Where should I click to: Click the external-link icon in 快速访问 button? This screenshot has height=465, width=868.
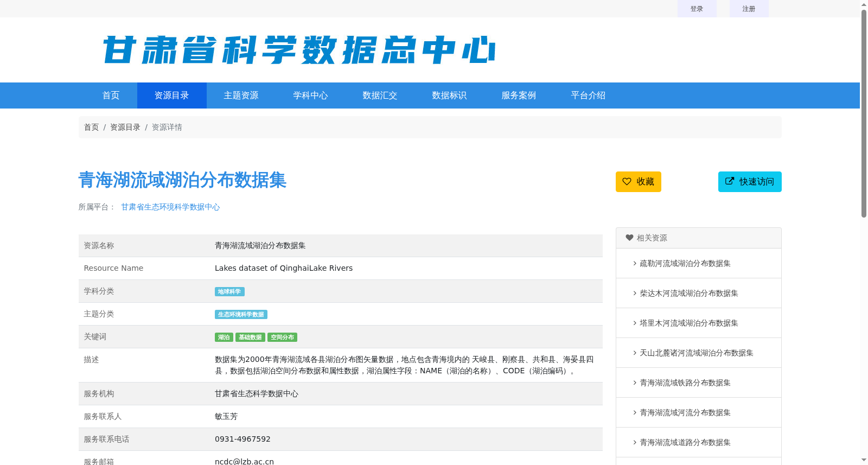[x=730, y=181]
